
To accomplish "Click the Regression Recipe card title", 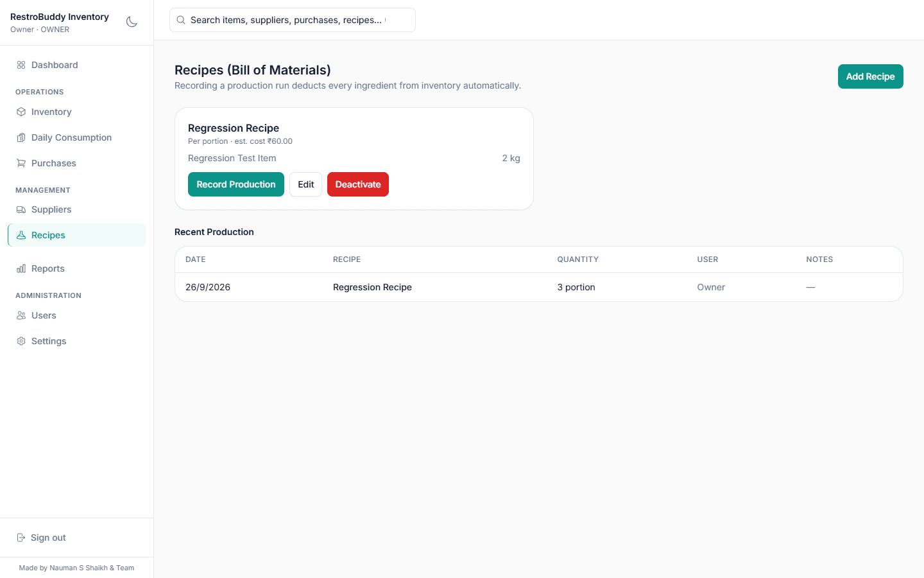I will (x=234, y=128).
